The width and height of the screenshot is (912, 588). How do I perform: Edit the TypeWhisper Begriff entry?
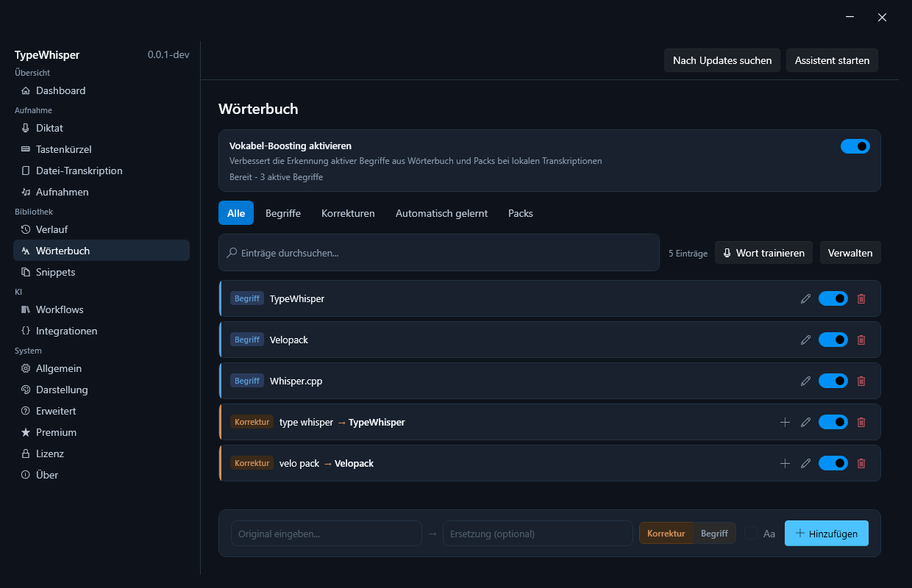click(805, 298)
